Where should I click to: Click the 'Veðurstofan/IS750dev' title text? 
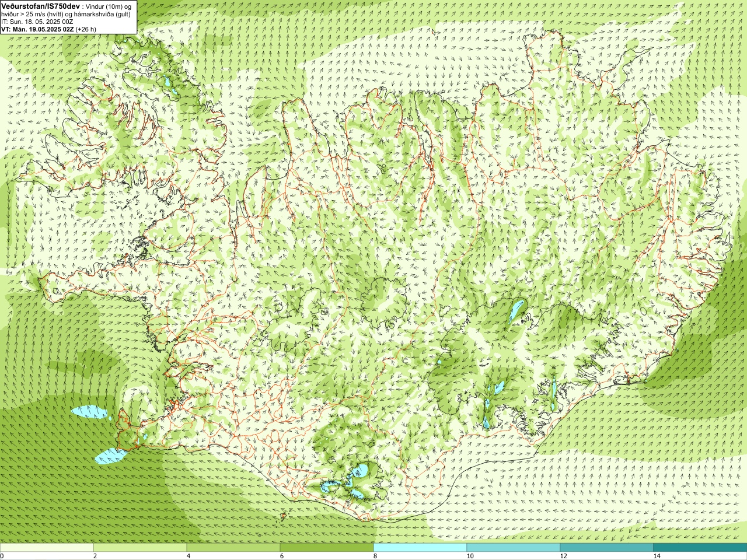(41, 5)
